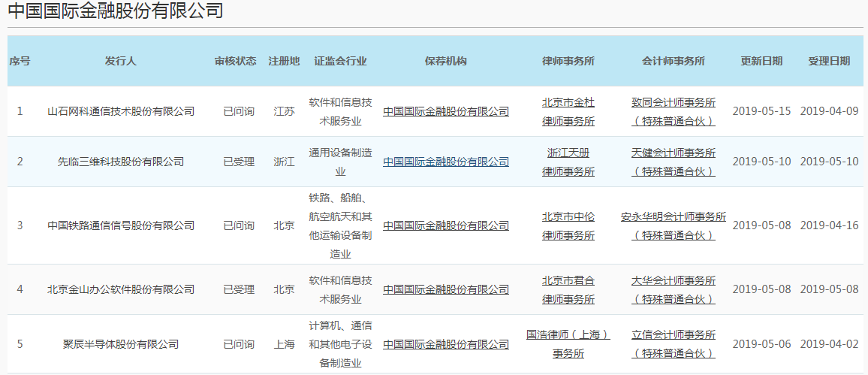Screen dimensions: 868x375
Task: Open 北京市中伦律师事务所 link
Action: pos(568,225)
